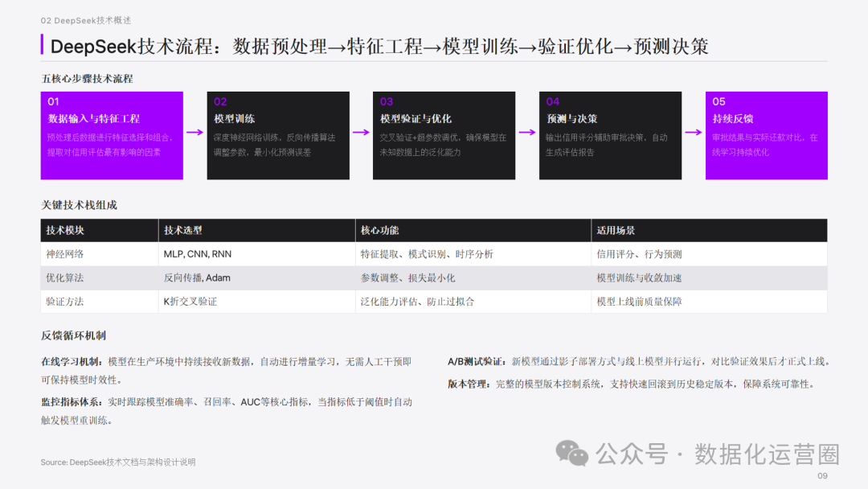The width and height of the screenshot is (868, 489).
Task: Click the Source: DeepSeek技术文档 footnote
Action: 118,462
